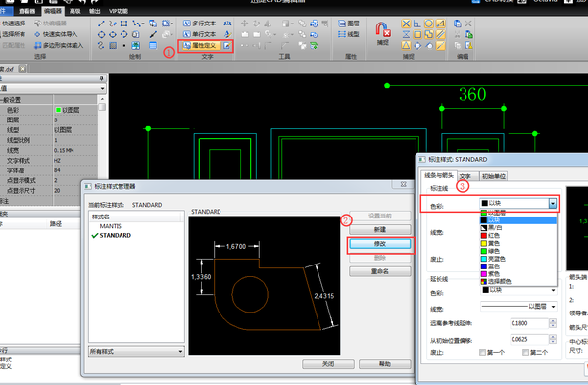This screenshot has width=588, height=385.
Task: Open the 图层 layers tool
Action: click(x=348, y=24)
